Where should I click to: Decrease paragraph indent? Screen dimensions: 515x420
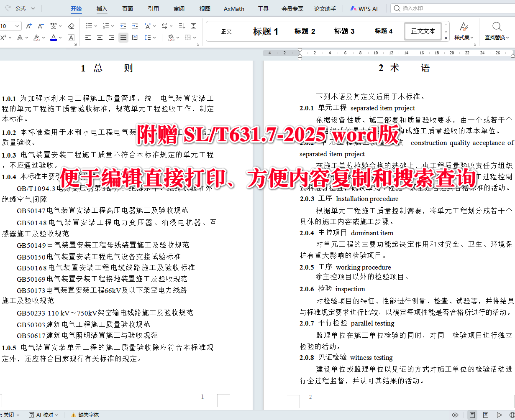(123, 26)
